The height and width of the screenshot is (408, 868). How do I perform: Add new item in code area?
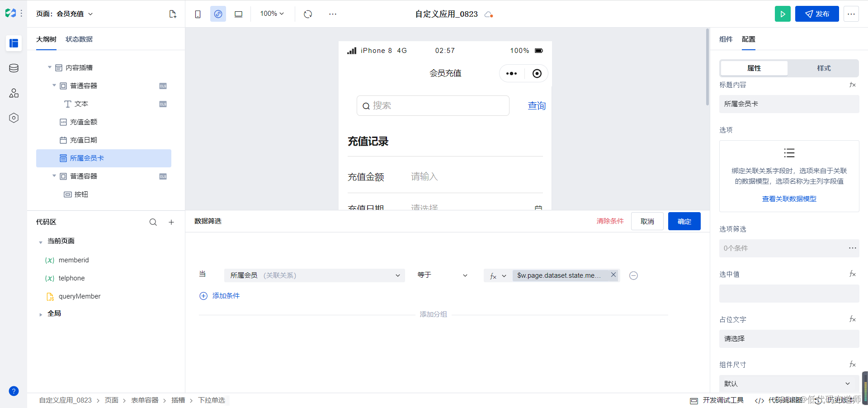(x=171, y=222)
